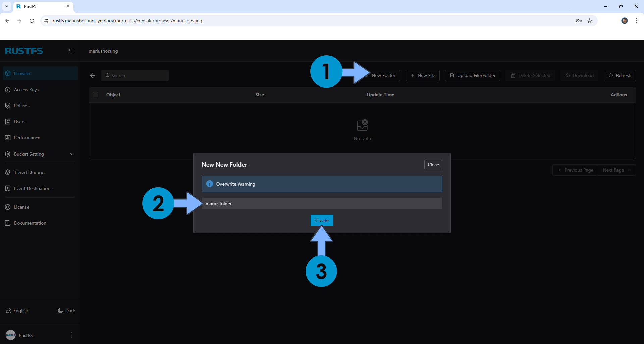Tick the select-all objects checkbox
This screenshot has width=644, height=344.
pos(96,95)
